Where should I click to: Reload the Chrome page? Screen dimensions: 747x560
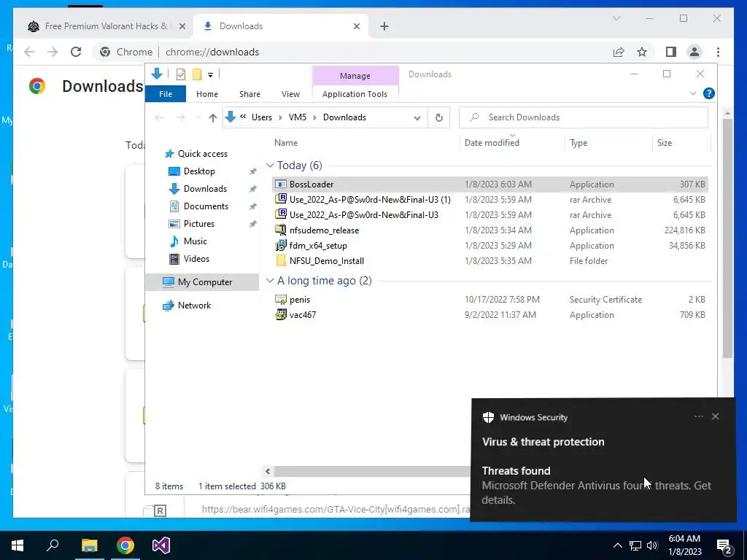click(76, 52)
